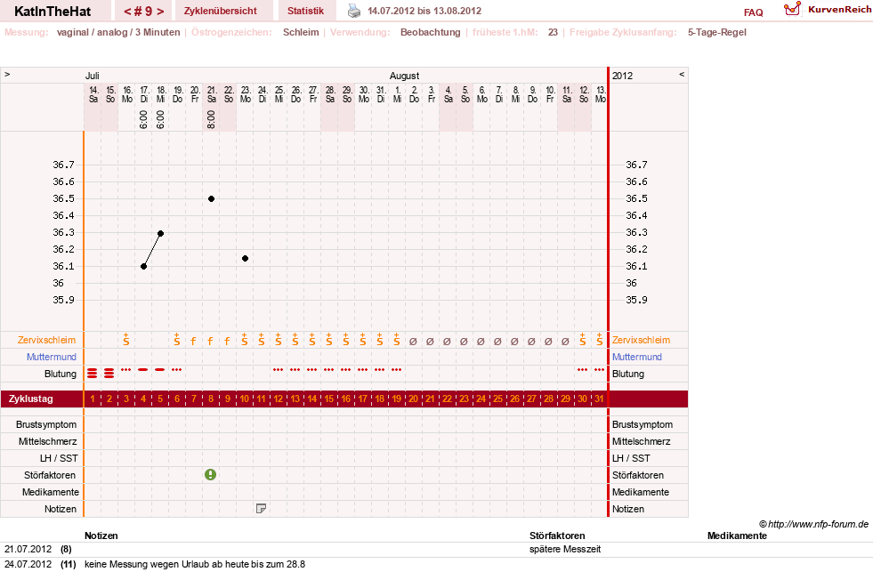Click the Juli month label
The height and width of the screenshot is (588, 873).
(92, 76)
